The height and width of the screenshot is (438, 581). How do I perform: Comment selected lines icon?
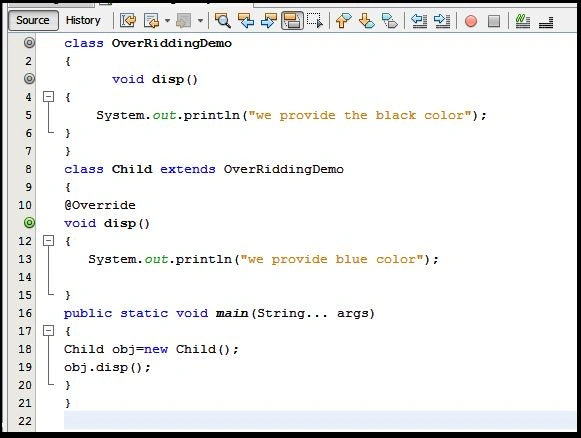522,21
